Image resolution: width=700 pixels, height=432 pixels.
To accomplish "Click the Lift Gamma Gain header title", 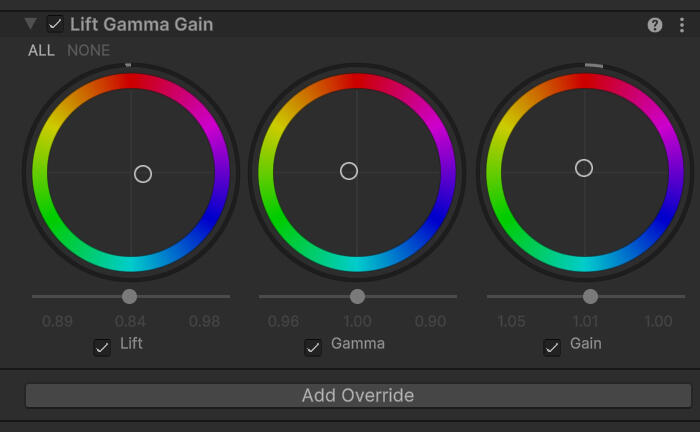I will pos(141,25).
